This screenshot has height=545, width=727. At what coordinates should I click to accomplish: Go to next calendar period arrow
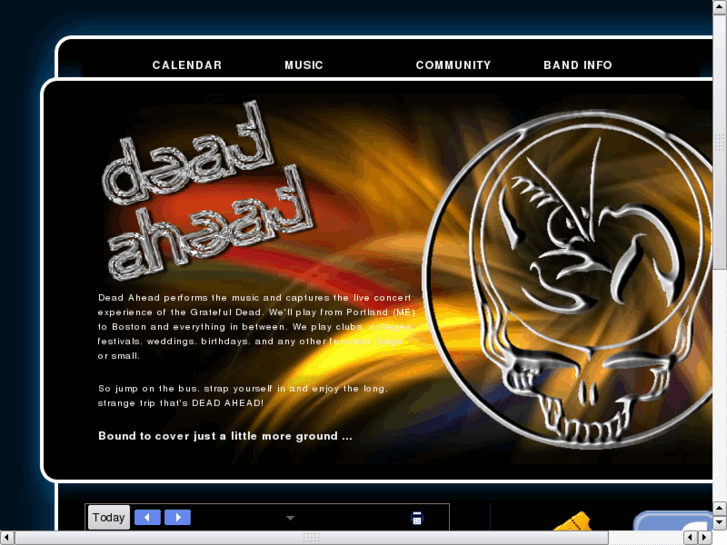[x=178, y=517]
